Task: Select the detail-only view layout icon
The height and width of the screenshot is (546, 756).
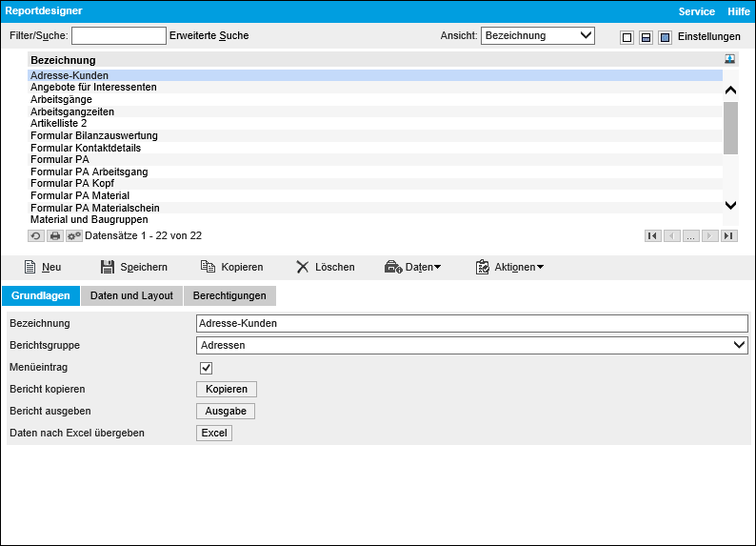Action: click(665, 37)
